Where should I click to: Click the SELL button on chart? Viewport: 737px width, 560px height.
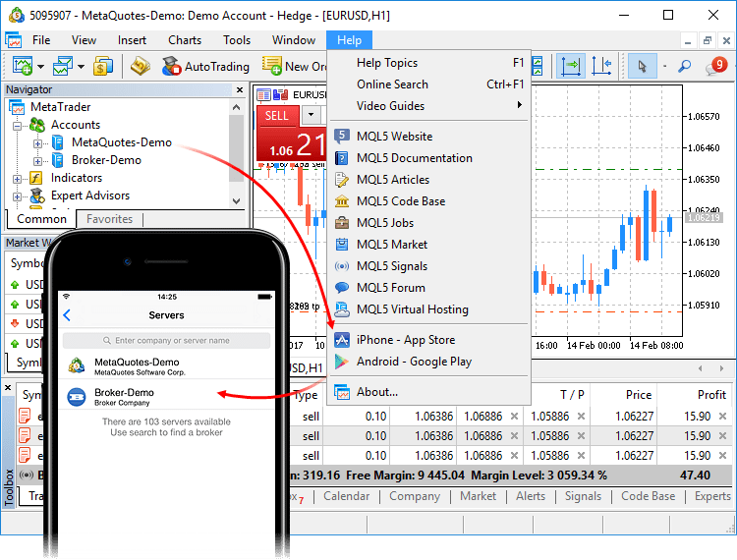click(277, 116)
